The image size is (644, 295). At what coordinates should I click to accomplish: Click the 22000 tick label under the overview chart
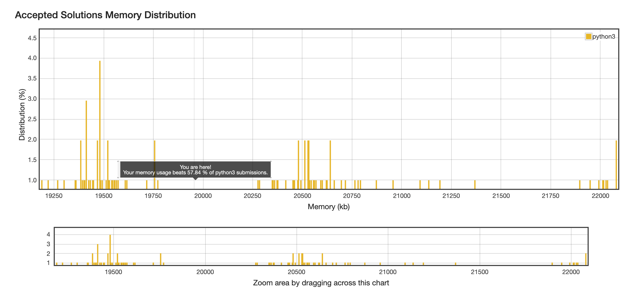571,272
